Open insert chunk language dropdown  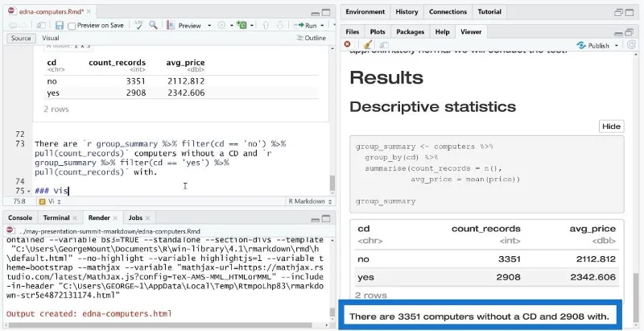click(251, 26)
